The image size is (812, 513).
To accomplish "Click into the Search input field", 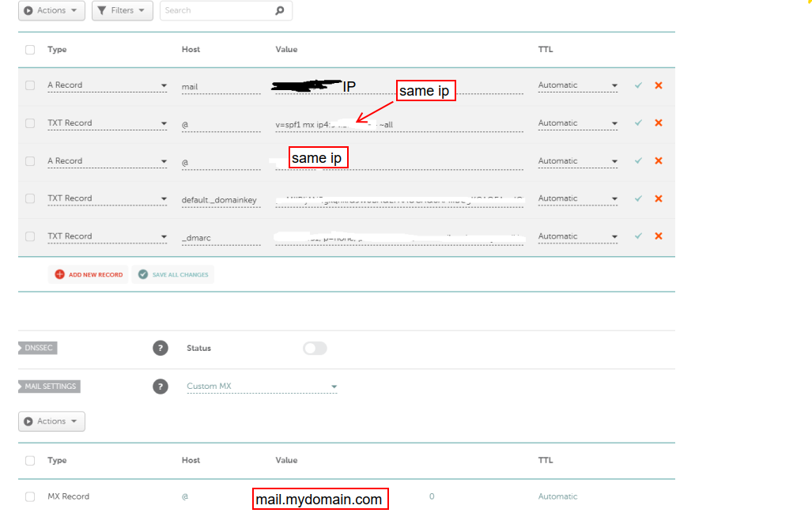I will click(217, 11).
